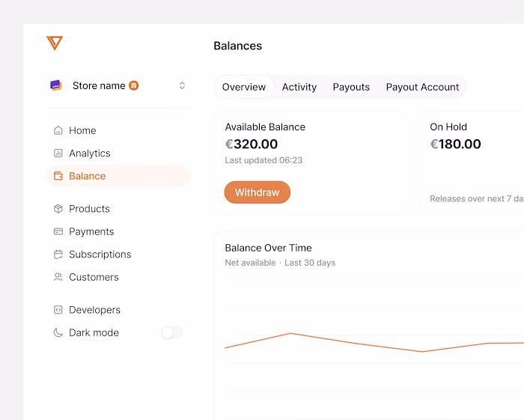Click the Payments card icon
Image resolution: width=524 pixels, height=420 pixels.
[x=58, y=231]
